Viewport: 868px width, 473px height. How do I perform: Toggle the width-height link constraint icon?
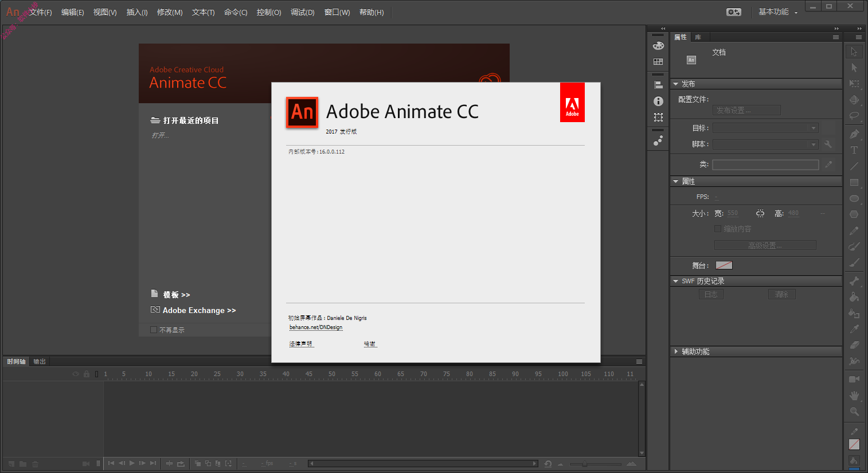(760, 213)
